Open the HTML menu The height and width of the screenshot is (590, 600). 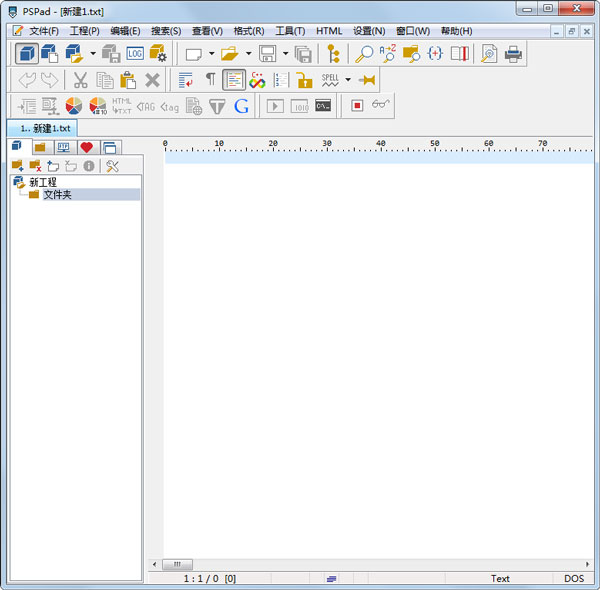pos(329,31)
